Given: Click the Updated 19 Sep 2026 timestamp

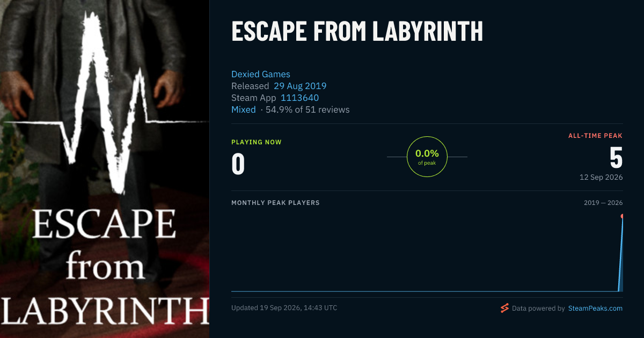Looking at the screenshot, I should coord(284,308).
